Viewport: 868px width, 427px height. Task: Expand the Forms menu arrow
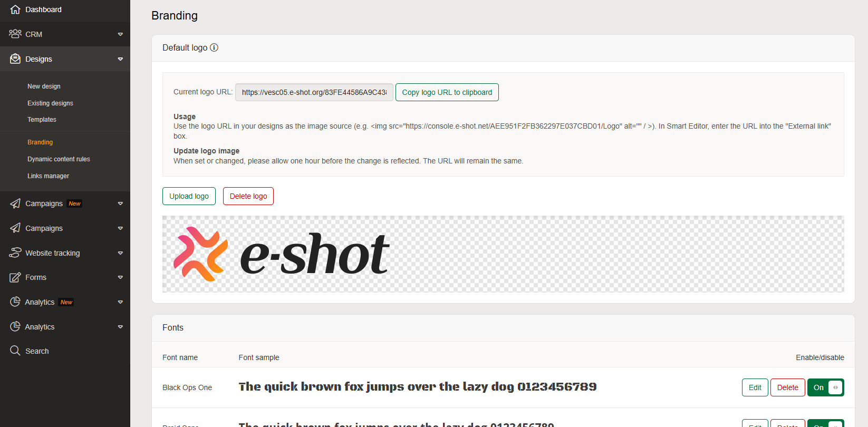120,277
